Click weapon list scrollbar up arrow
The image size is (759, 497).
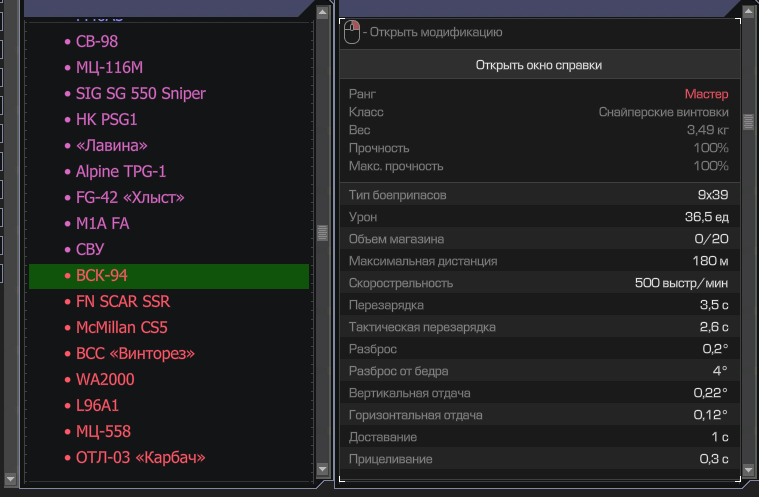point(322,13)
